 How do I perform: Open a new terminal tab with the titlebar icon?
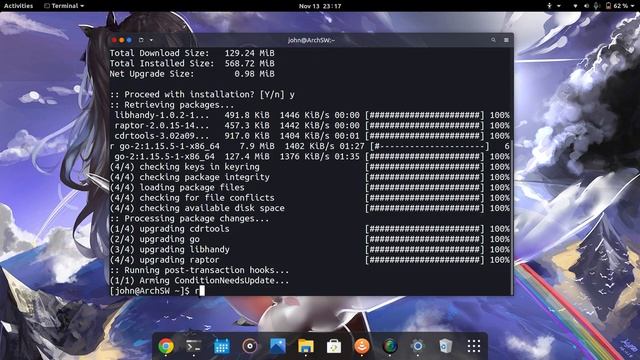tap(141, 40)
